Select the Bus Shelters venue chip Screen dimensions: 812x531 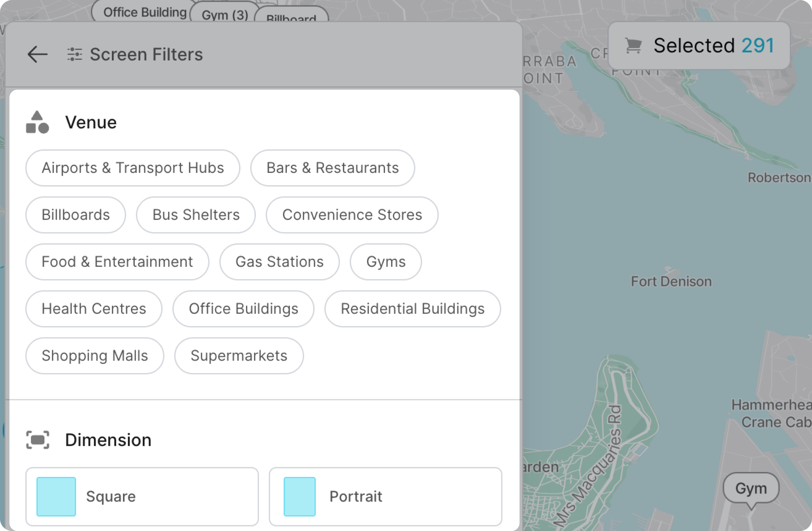tap(196, 215)
